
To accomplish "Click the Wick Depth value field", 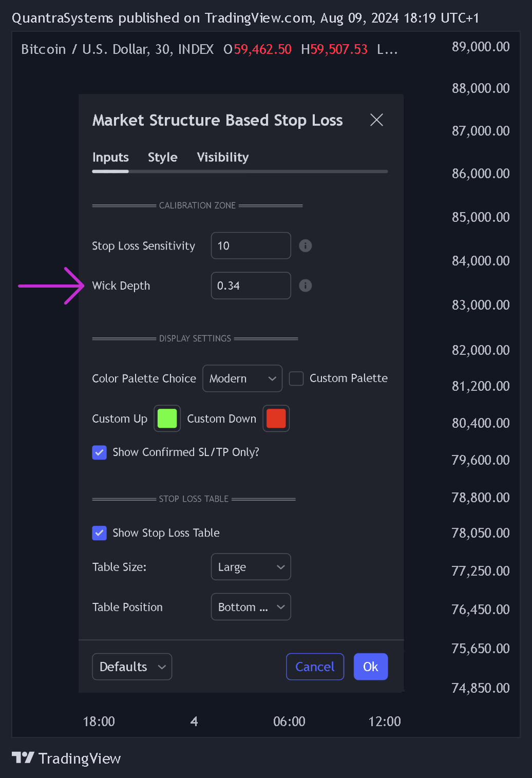I will (251, 286).
